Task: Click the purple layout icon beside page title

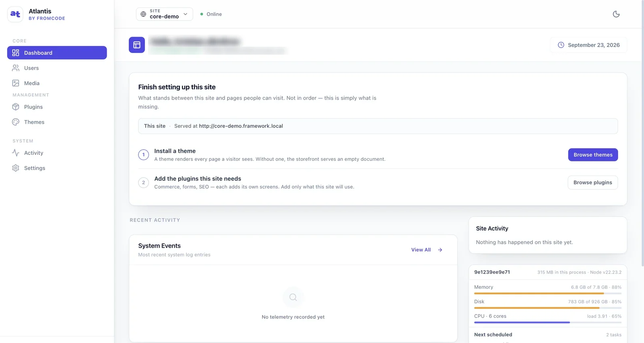Action: point(137,45)
